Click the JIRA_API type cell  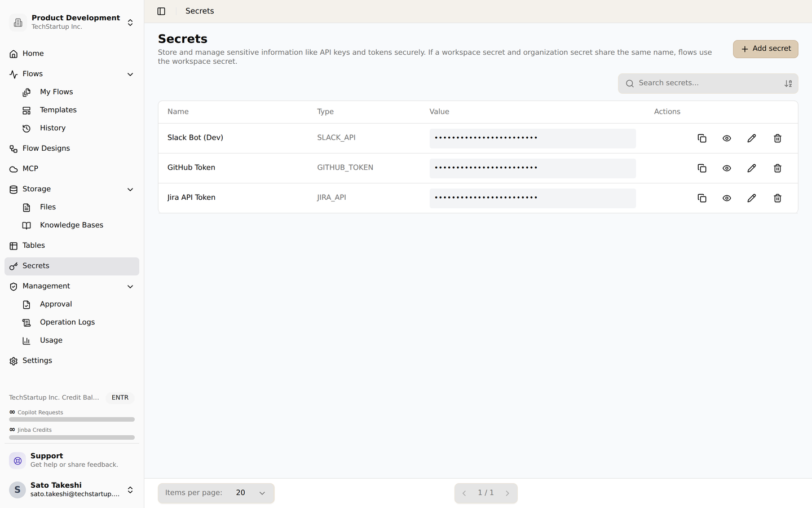pos(332,198)
